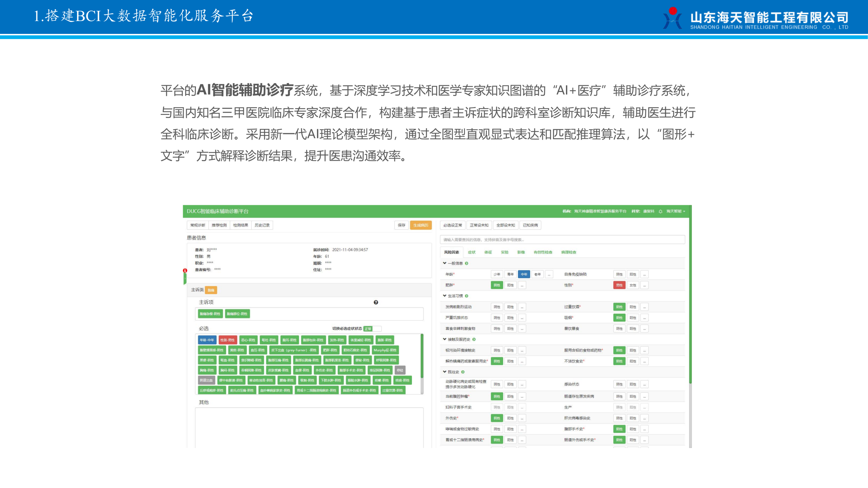Collapse the 既往史 section chevron
Image resolution: width=868 pixels, height=488 pixels.
pos(445,372)
